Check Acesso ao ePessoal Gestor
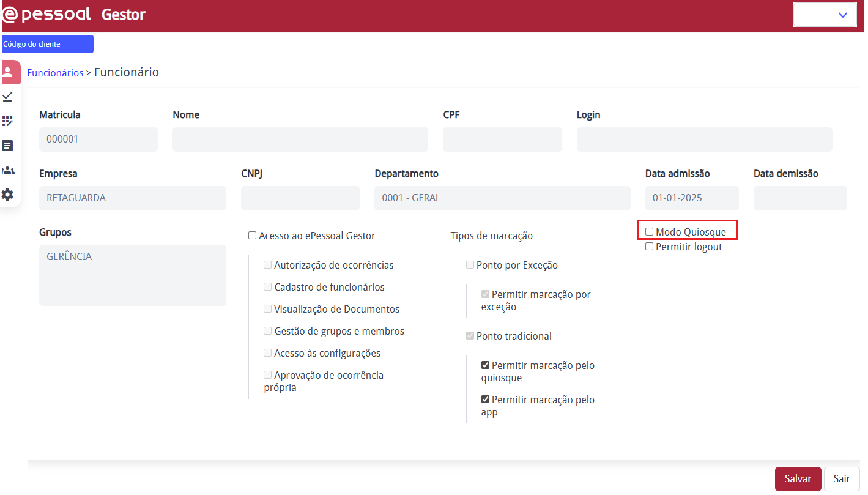This screenshot has width=868, height=495. point(253,236)
